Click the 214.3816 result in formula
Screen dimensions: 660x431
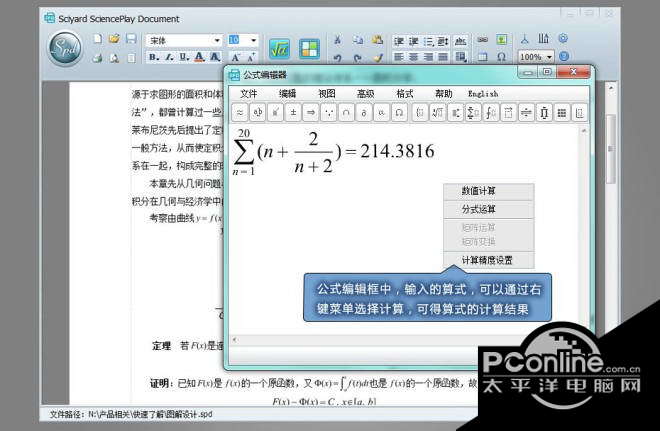click(x=397, y=151)
